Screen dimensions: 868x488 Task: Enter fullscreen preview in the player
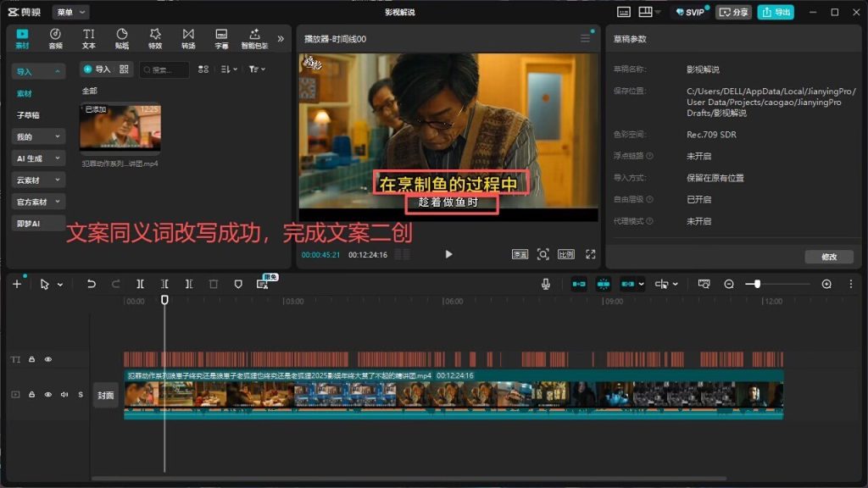click(591, 254)
